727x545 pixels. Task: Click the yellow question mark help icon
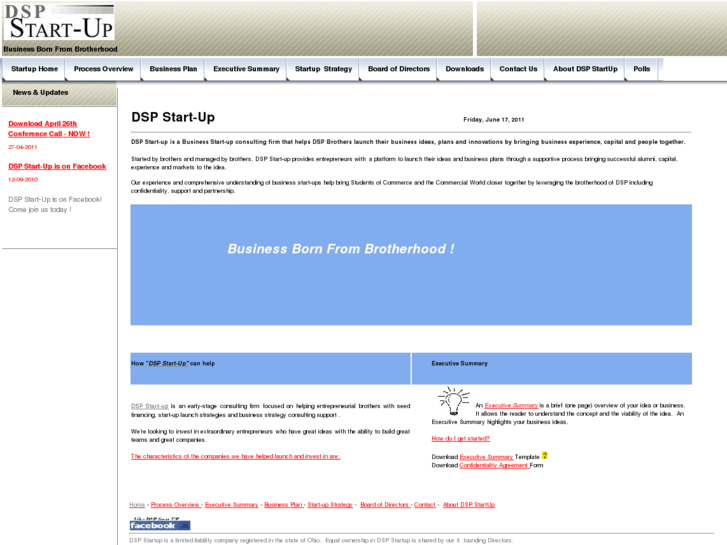pos(545,455)
